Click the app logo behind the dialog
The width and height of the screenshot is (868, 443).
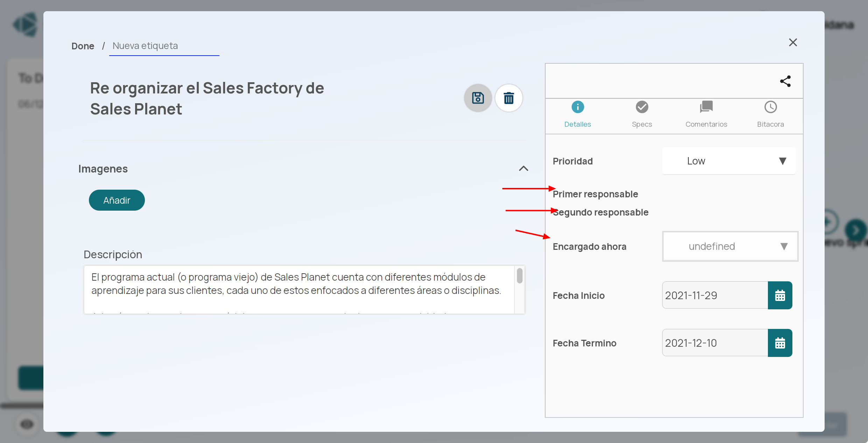(26, 24)
